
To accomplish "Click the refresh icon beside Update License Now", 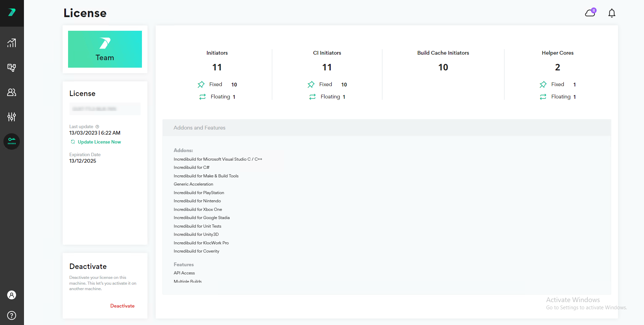I will point(73,142).
